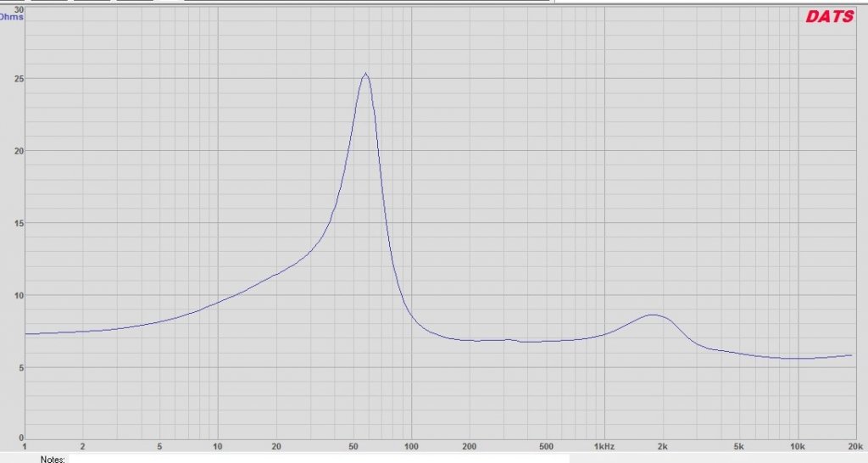This screenshot has height=463, width=868.
Task: Select the "10k" frequency axis label
Action: [x=797, y=446]
